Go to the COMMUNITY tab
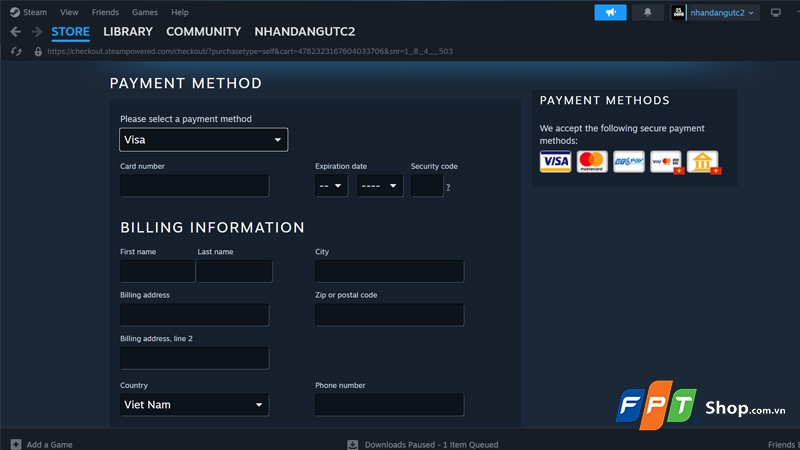 [204, 32]
